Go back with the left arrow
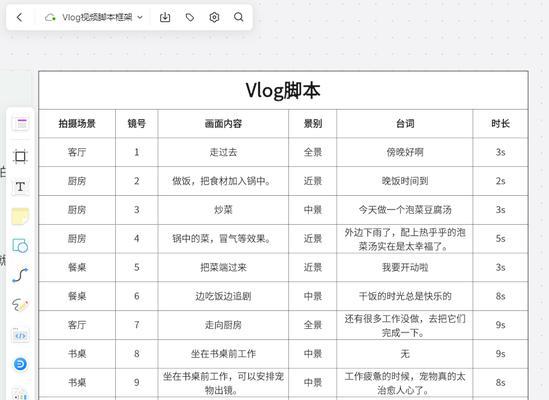 19,17
